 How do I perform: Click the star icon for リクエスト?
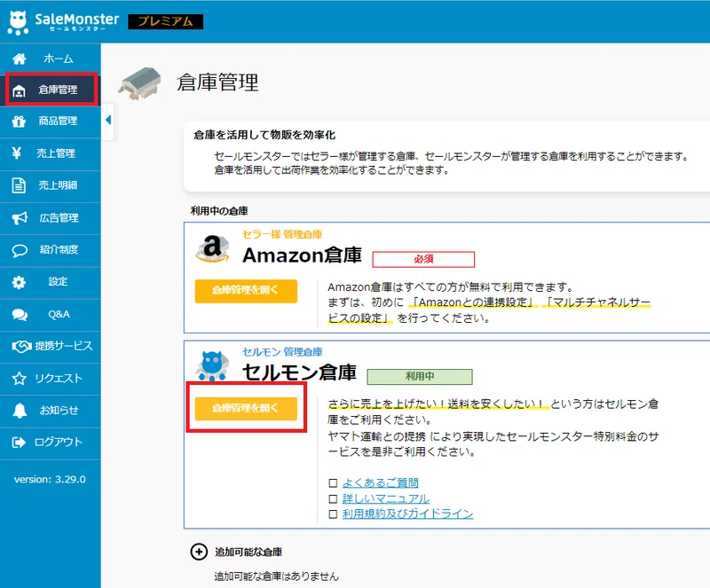[19, 379]
